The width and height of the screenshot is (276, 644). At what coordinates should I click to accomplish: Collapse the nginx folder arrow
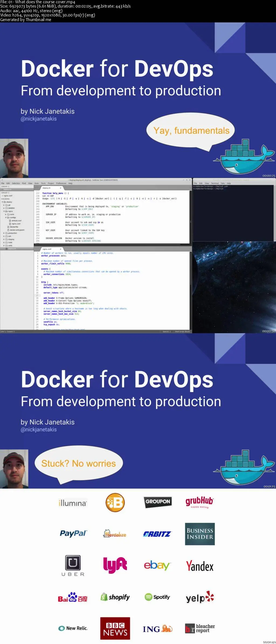pyautogui.click(x=4, y=211)
